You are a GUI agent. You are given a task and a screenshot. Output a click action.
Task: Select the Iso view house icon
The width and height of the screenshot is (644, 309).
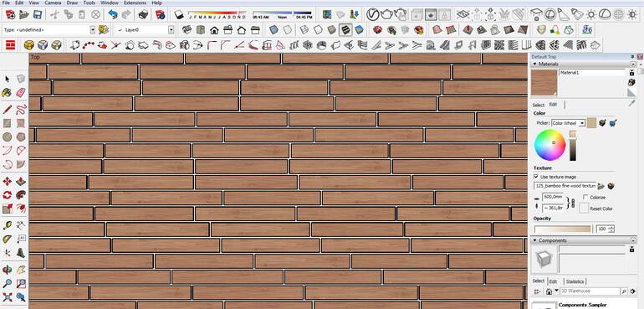click(187, 30)
